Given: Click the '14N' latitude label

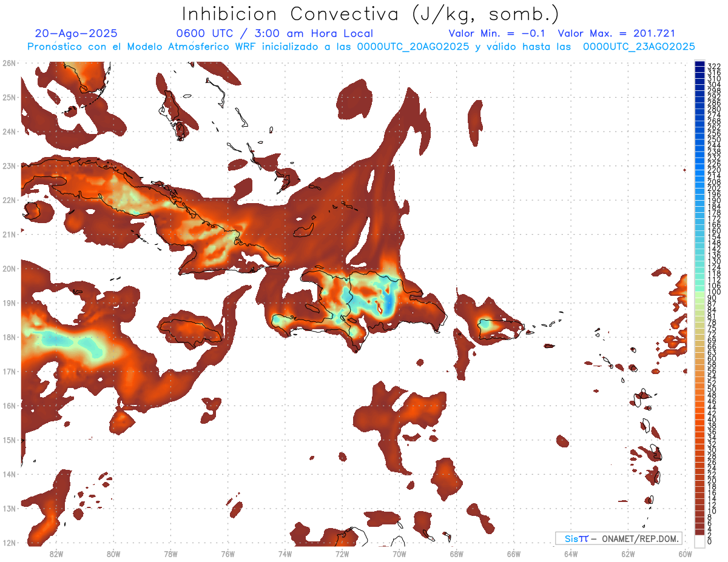Looking at the screenshot, I should coord(9,474).
